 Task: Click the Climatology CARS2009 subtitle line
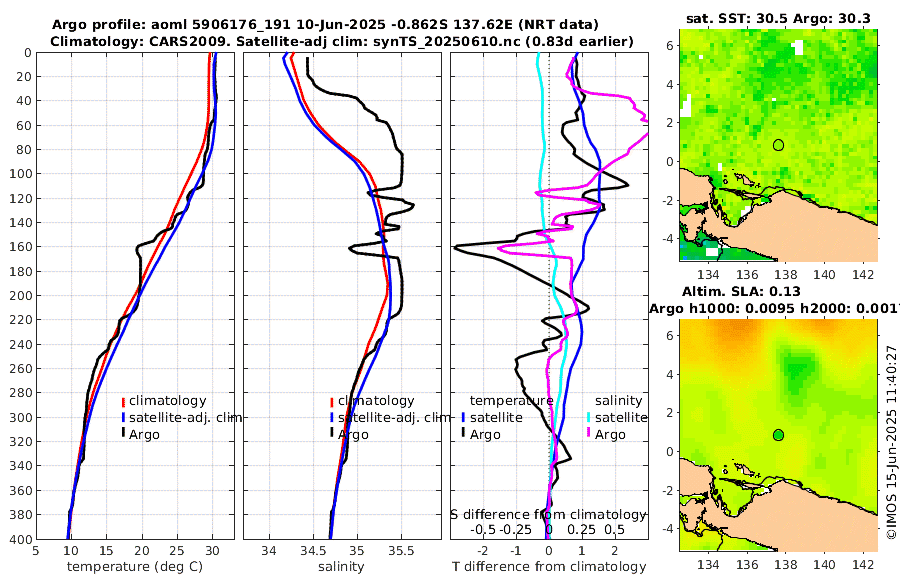point(342,41)
